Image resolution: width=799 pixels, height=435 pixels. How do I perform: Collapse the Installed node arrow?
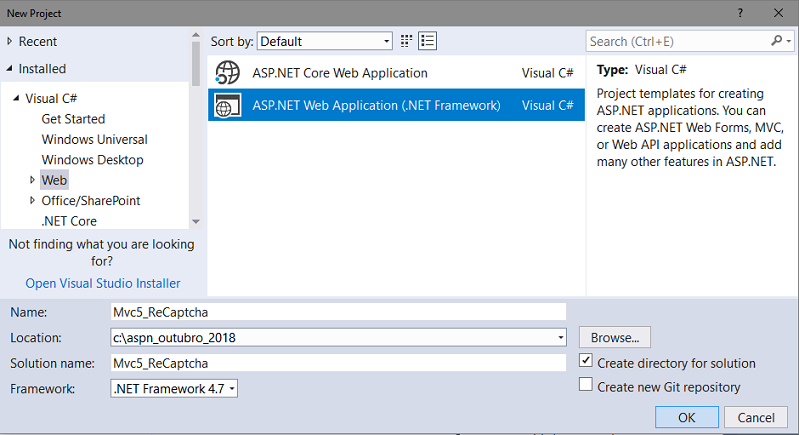(x=9, y=68)
